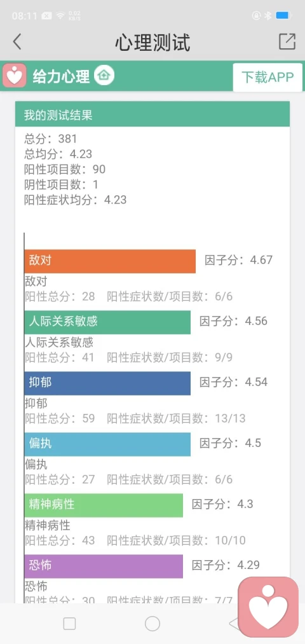
Task: Tap the Android home circle icon
Action: point(152,624)
